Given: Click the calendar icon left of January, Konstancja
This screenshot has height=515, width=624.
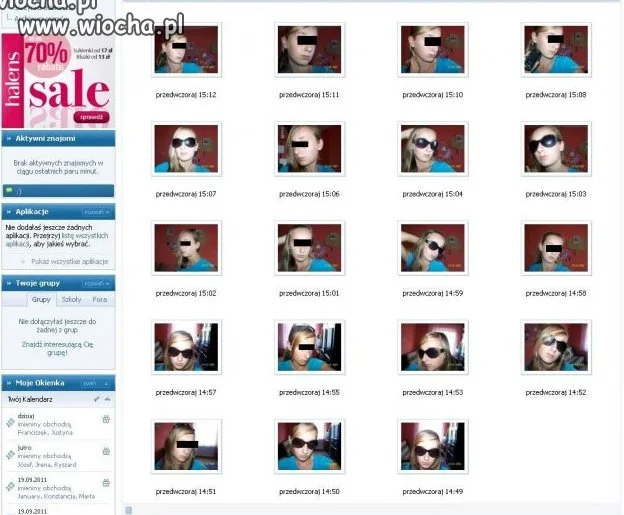Looking at the screenshot, I should [10, 486].
